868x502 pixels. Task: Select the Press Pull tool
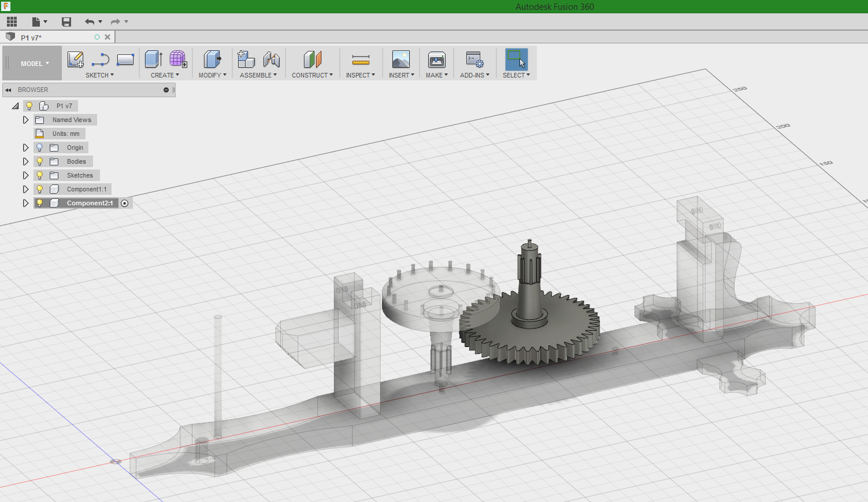click(212, 59)
